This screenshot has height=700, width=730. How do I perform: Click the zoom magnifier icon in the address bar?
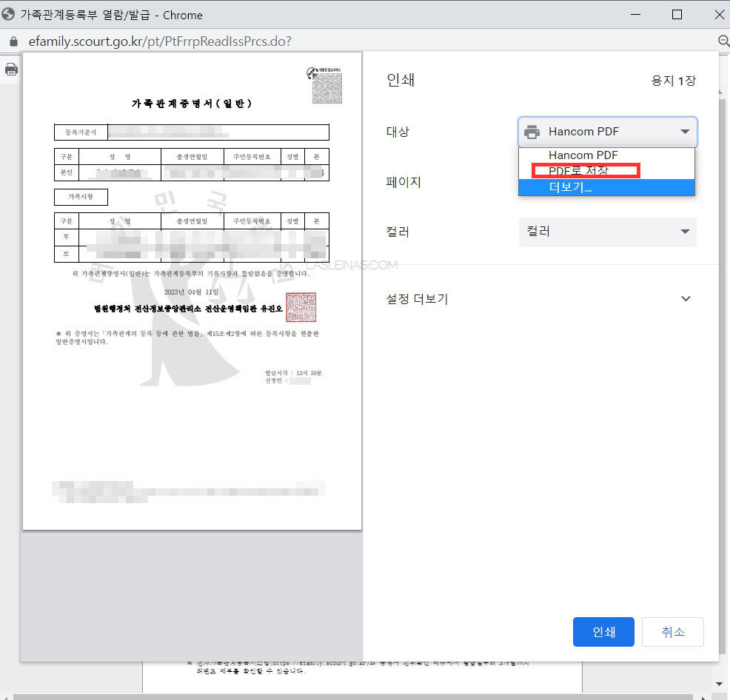[x=723, y=41]
